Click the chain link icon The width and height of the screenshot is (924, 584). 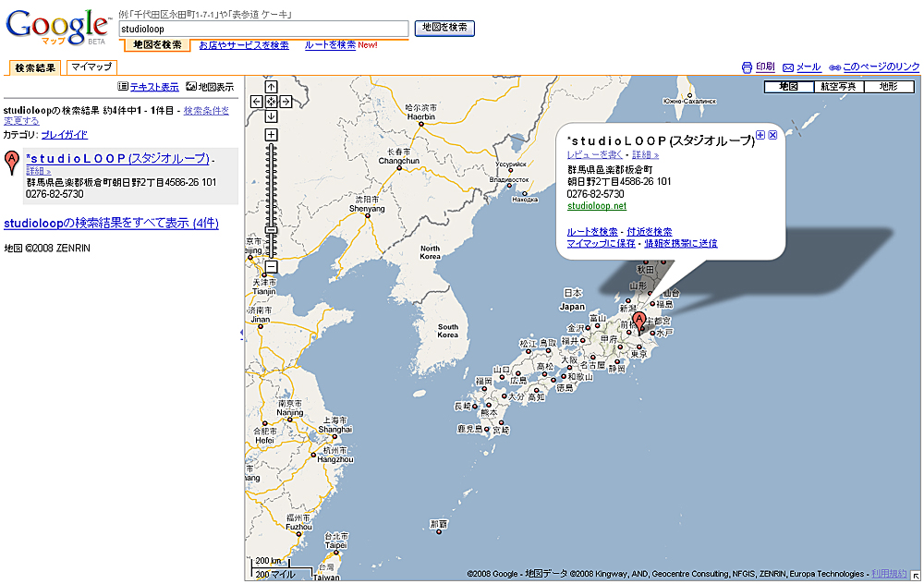834,67
